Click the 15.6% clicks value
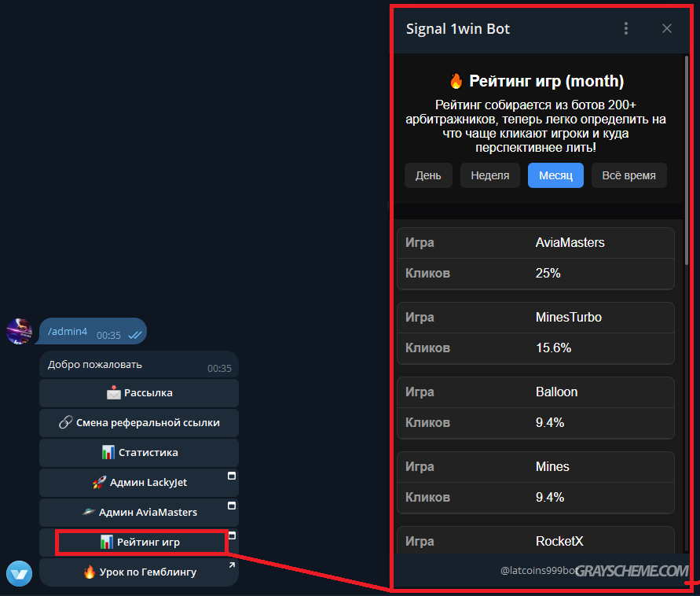 click(553, 348)
